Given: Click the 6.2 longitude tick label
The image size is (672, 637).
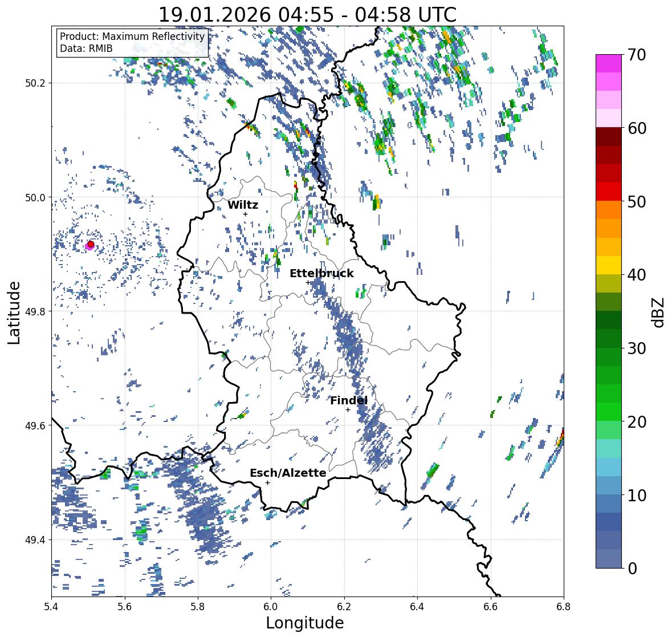Looking at the screenshot, I should coord(344,606).
